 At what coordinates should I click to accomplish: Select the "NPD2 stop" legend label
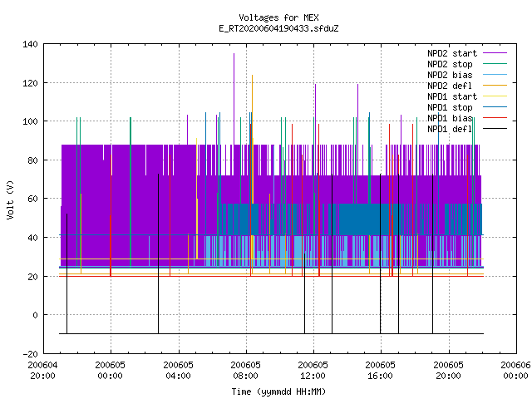(x=450, y=64)
